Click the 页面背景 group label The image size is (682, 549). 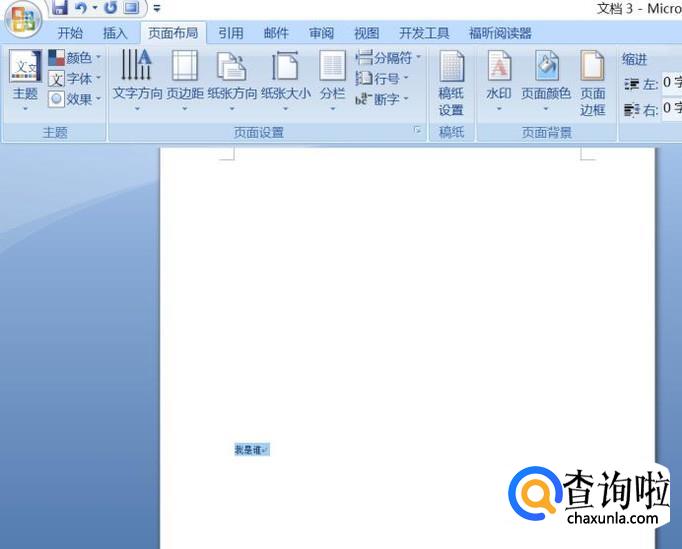(x=546, y=133)
